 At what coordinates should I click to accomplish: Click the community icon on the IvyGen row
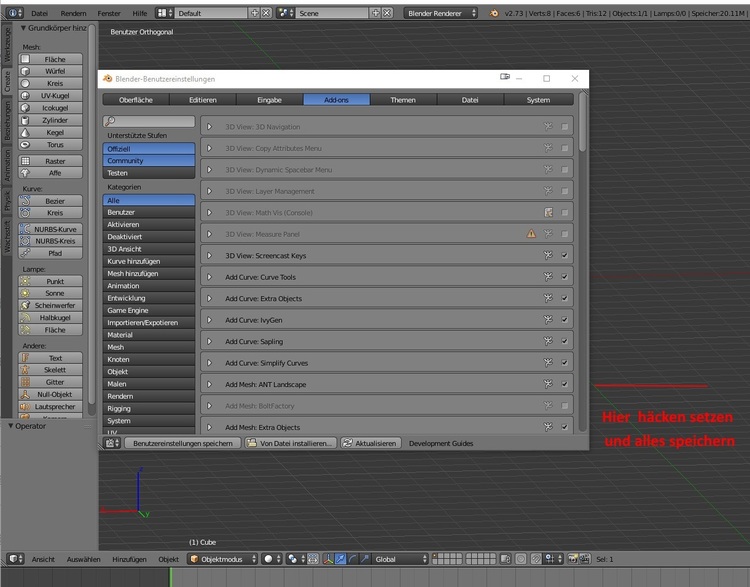(x=548, y=320)
